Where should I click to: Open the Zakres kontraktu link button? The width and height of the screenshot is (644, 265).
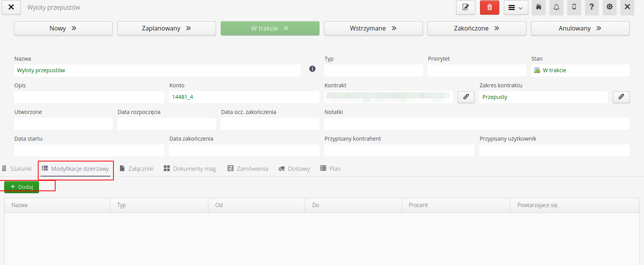click(x=621, y=97)
